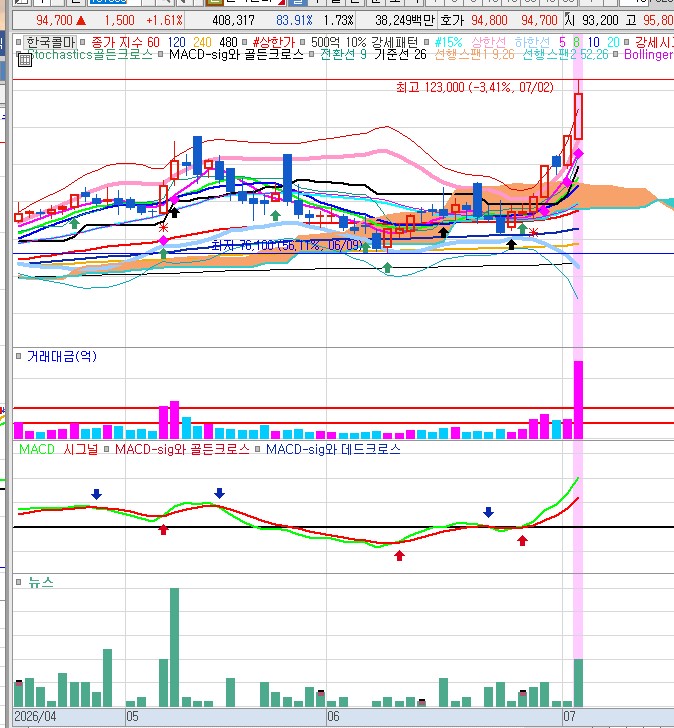Image resolution: width=674 pixels, height=728 pixels.
Task: Click the red golden-cross arrow before July MACD rise
Action: point(522,540)
